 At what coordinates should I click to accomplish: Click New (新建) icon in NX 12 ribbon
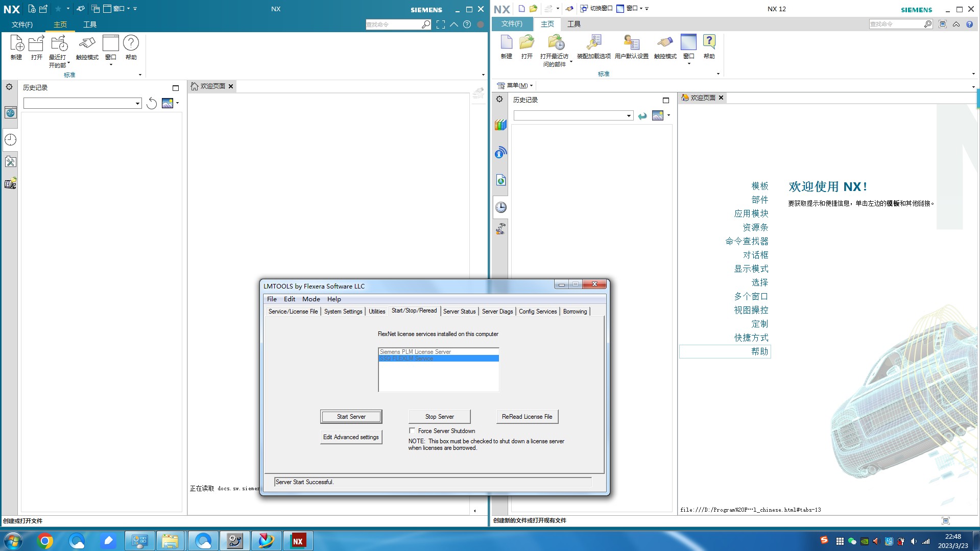506,47
